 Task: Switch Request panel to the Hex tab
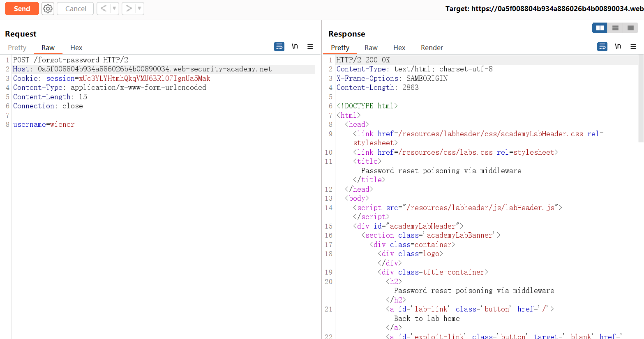click(76, 48)
